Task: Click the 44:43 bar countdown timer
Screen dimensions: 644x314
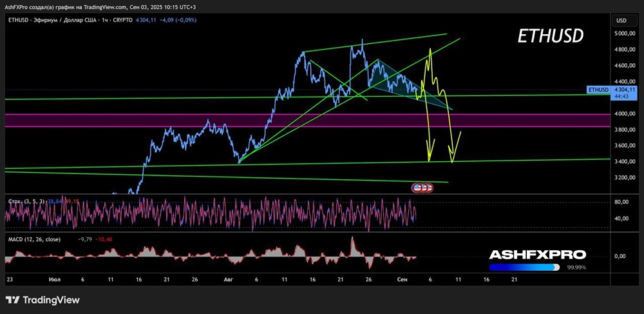Action: point(621,96)
